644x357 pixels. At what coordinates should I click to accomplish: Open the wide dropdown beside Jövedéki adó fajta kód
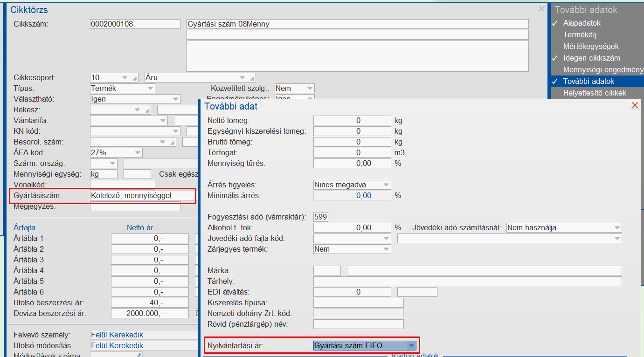(617, 239)
